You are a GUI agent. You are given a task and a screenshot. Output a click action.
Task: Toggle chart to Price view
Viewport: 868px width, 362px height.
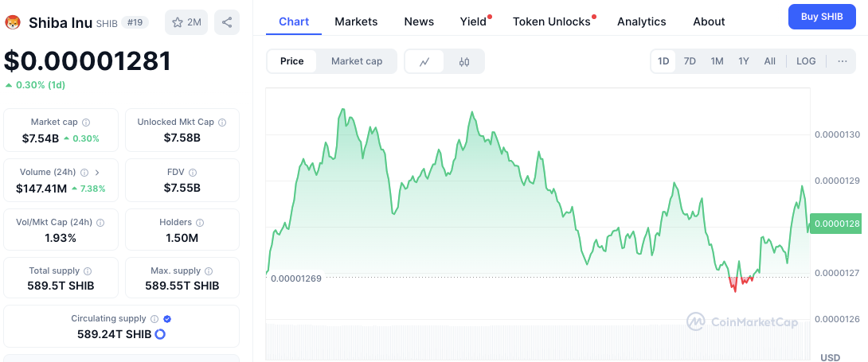pyautogui.click(x=291, y=61)
